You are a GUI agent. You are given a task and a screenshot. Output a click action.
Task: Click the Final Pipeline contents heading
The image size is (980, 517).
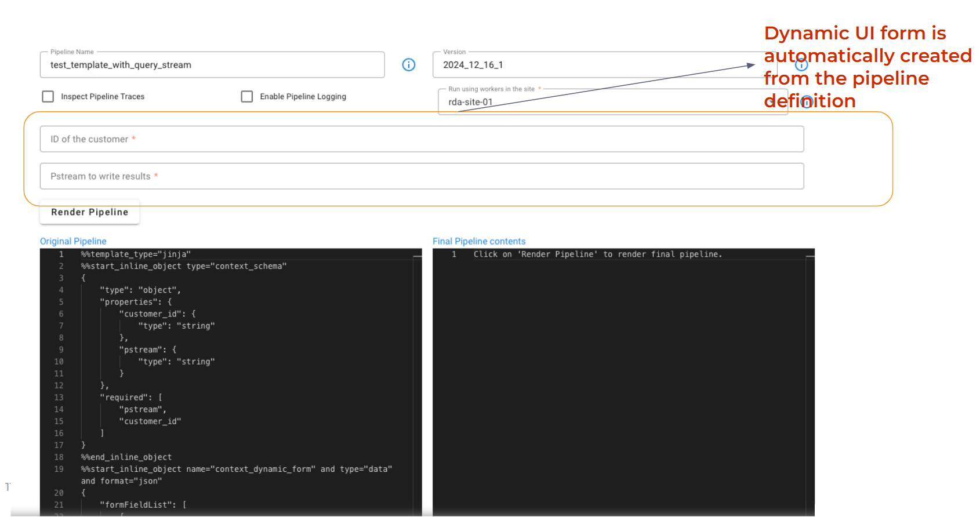[x=479, y=241]
